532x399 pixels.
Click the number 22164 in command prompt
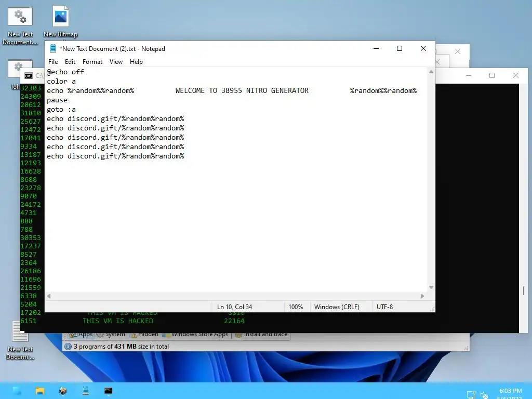[x=234, y=321]
